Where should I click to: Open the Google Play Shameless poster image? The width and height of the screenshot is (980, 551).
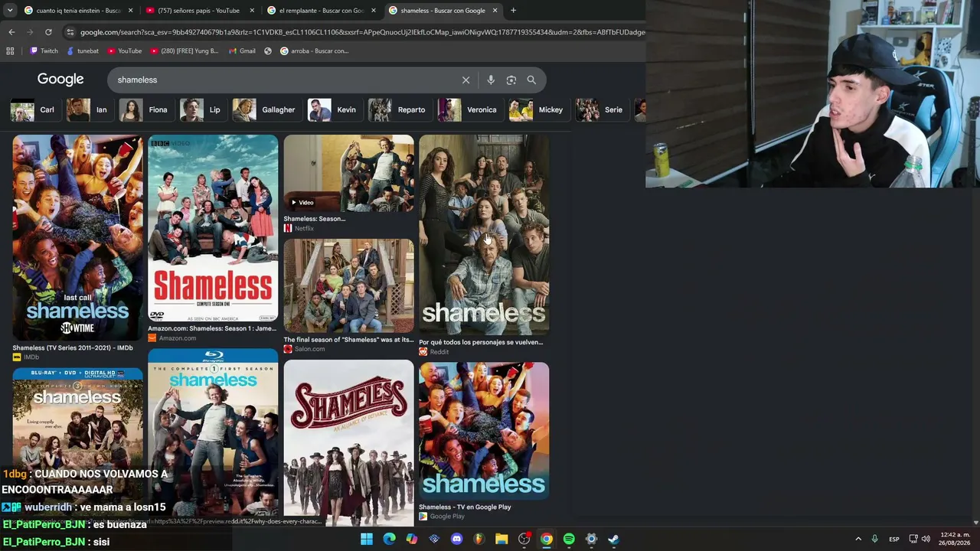point(484,431)
